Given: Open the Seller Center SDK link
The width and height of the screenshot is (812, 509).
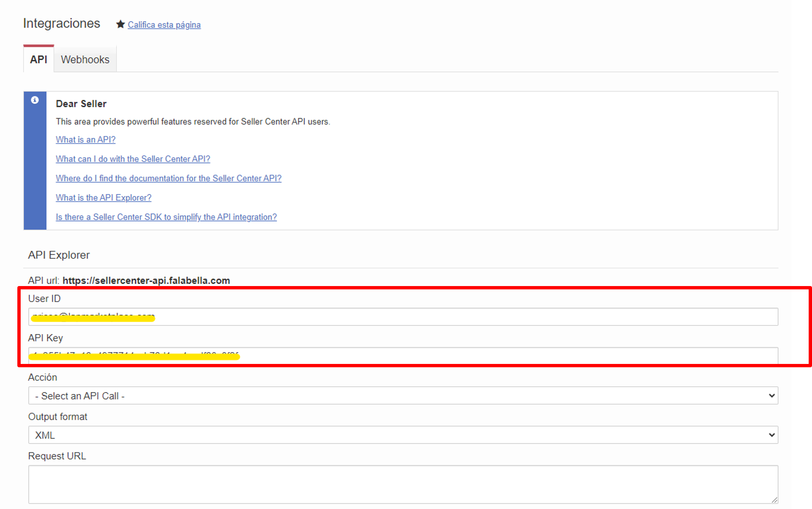Looking at the screenshot, I should point(166,217).
